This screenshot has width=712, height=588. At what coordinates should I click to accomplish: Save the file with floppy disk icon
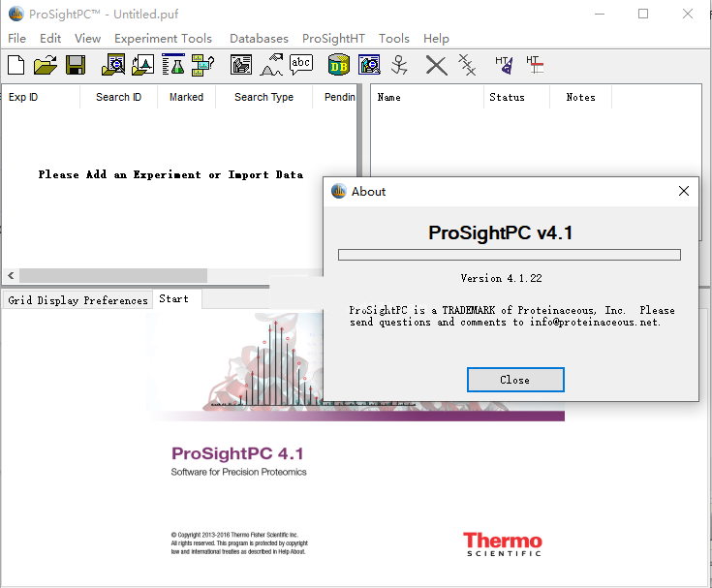76,65
